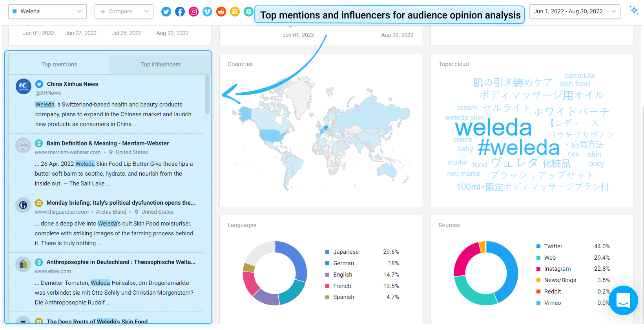Toggle the Vimeo source filter icon
Image resolution: width=644 pixels, height=330 pixels.
click(208, 12)
